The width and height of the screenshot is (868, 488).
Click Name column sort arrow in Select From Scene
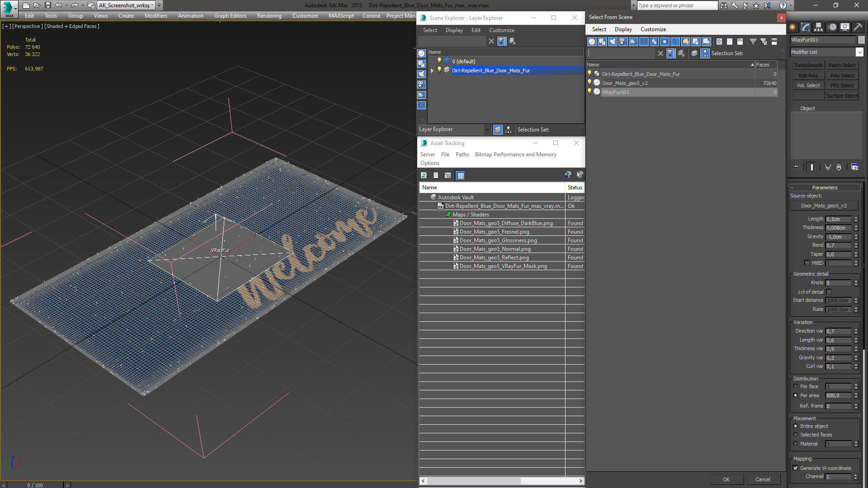pos(752,65)
